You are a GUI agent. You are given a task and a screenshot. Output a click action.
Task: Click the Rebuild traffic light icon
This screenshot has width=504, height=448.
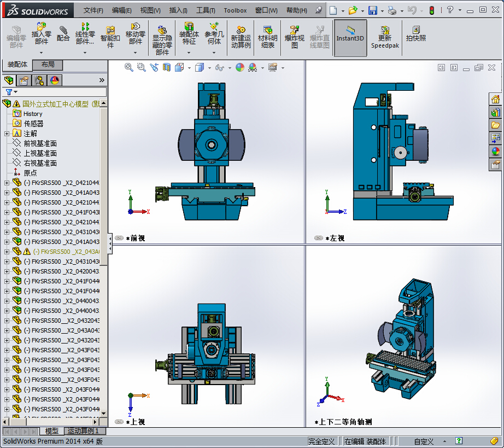[432, 10]
